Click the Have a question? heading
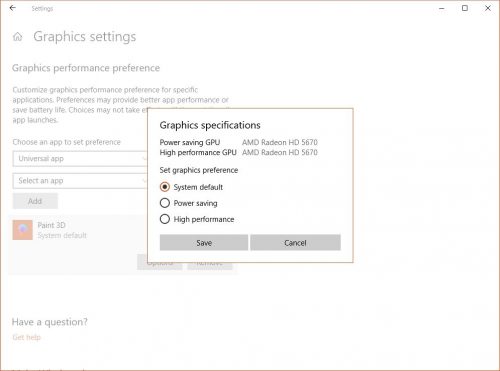This screenshot has width=500, height=371. (50, 322)
